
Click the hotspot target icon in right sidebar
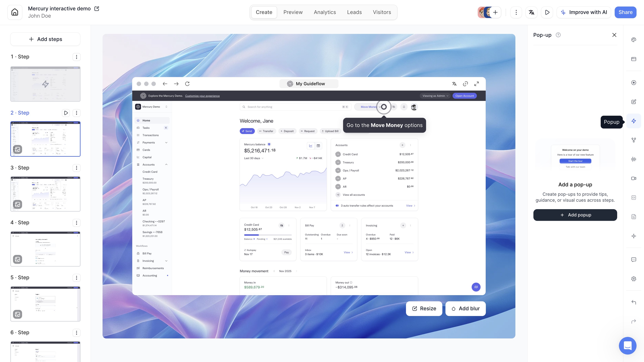pyautogui.click(x=633, y=83)
